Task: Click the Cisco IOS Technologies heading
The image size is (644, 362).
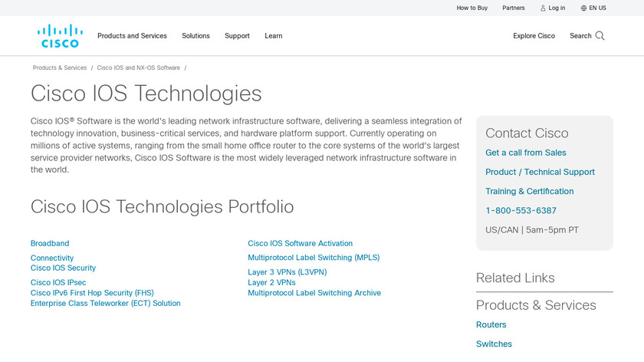Action: 146,94
